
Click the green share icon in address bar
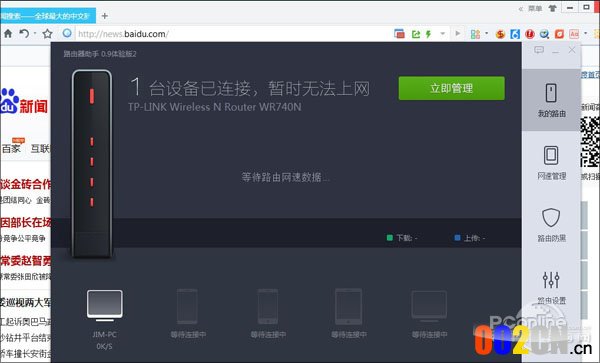point(416,34)
